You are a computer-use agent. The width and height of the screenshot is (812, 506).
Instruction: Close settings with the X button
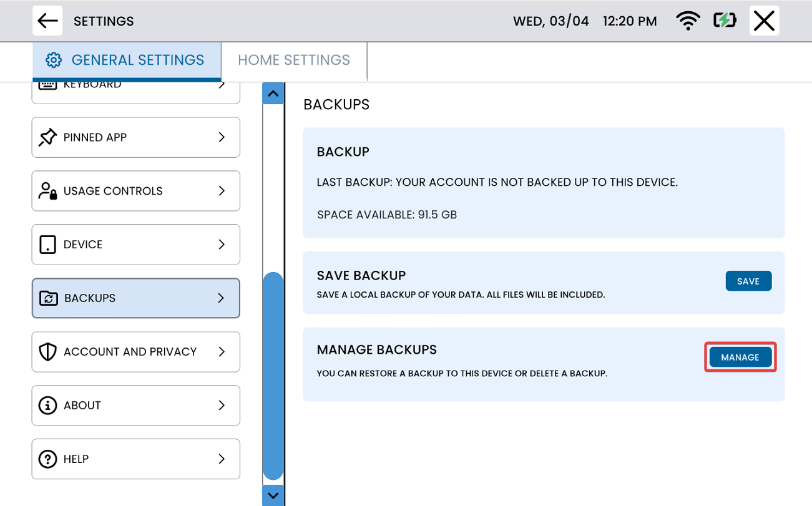click(764, 21)
